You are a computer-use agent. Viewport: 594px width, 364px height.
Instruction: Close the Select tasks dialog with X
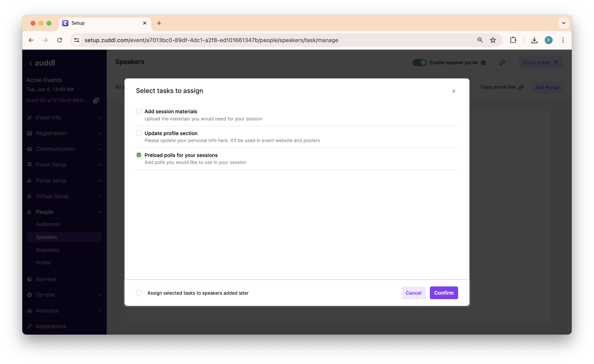point(453,91)
